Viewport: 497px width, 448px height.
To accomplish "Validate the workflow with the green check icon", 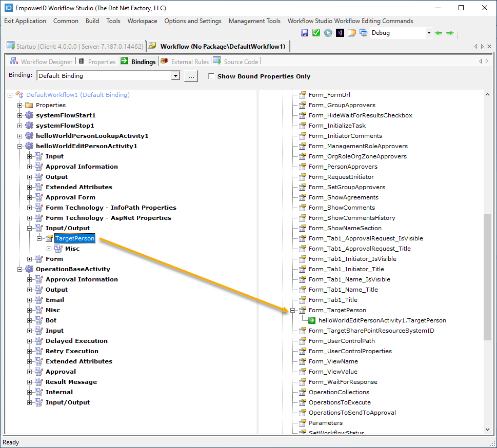I will pyautogui.click(x=316, y=32).
